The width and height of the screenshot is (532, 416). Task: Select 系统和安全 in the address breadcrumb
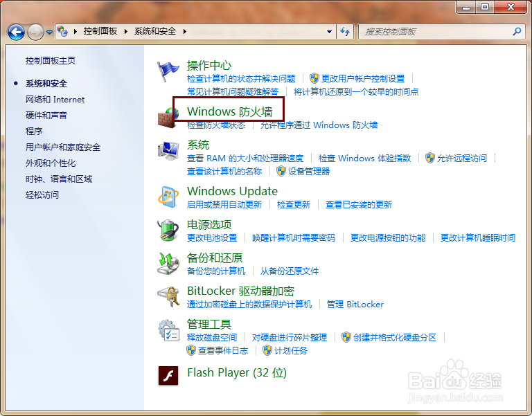point(155,32)
